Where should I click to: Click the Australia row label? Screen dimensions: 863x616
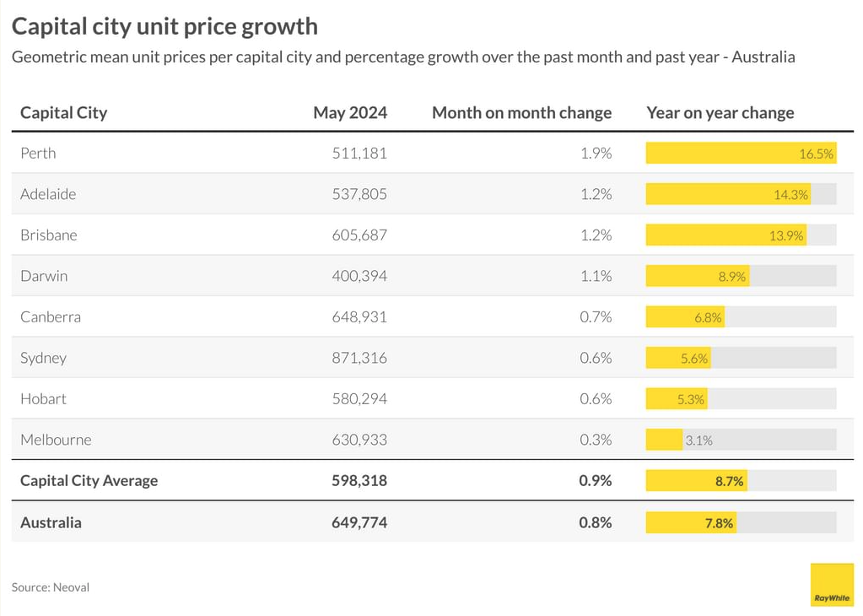pyautogui.click(x=51, y=522)
